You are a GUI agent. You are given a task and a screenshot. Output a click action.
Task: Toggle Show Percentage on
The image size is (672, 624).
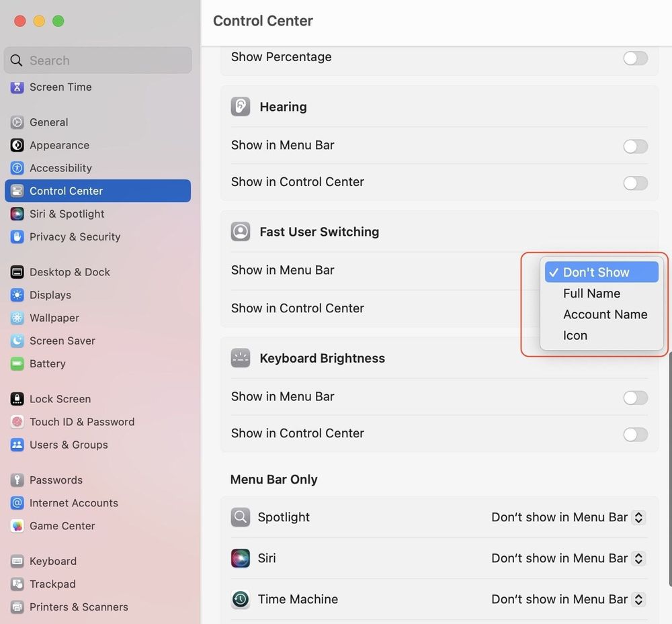pos(635,58)
